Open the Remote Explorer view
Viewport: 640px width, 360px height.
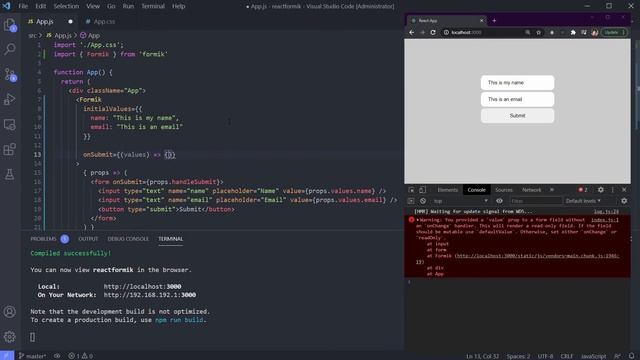pyautogui.click(x=9, y=124)
